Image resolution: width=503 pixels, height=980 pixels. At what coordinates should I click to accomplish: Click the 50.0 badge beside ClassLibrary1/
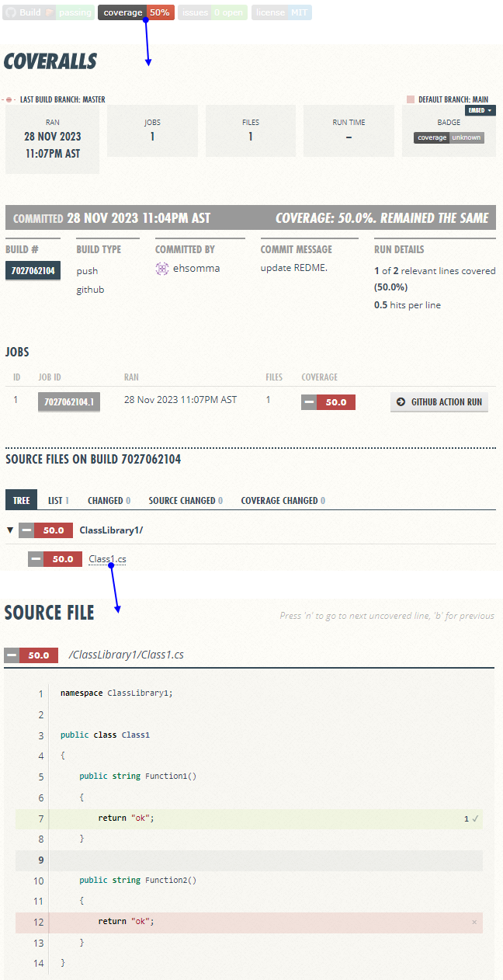coord(46,530)
